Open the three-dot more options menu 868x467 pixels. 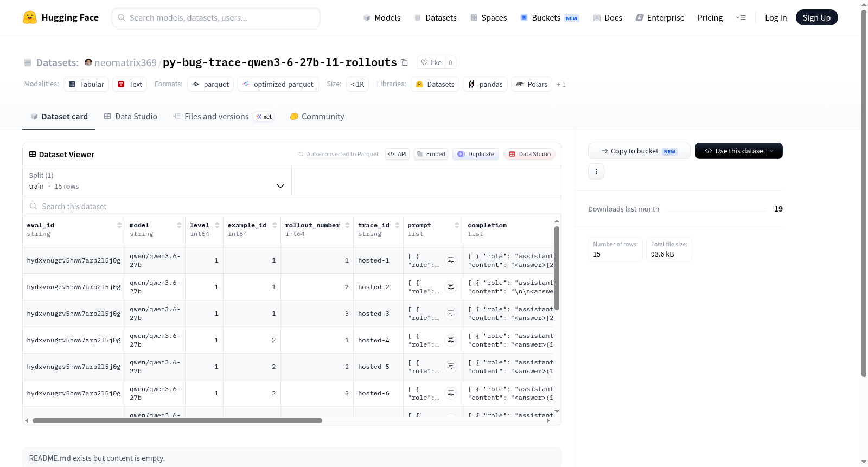[x=596, y=171]
